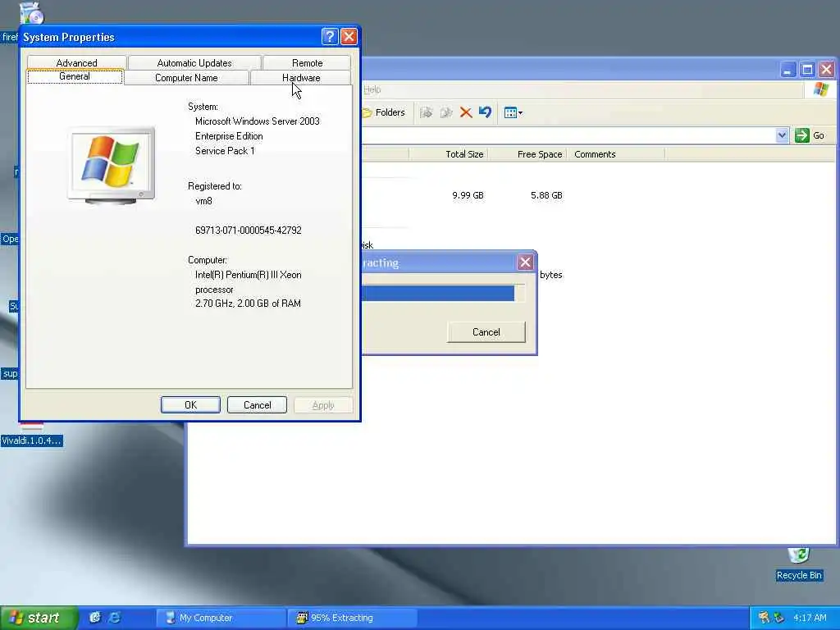Select the Remote tab
The image size is (840, 630).
click(x=307, y=62)
